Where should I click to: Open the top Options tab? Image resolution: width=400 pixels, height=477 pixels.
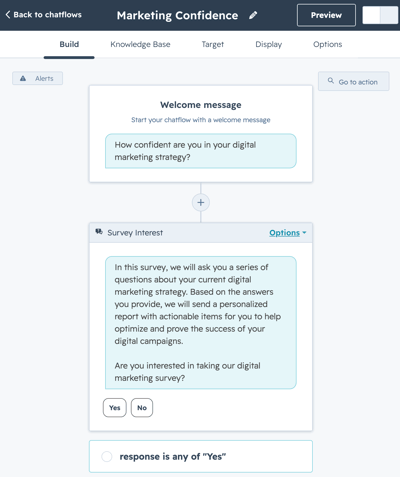tap(328, 44)
